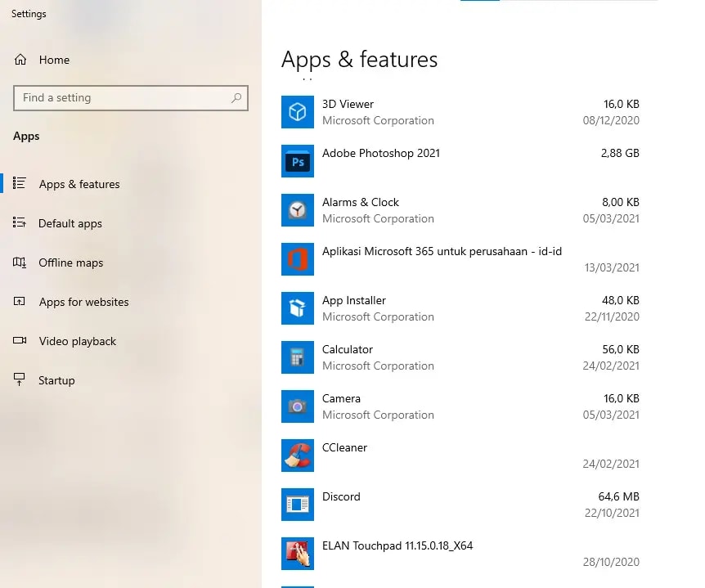
Task: Select the App Installer app name
Action: pos(354,300)
